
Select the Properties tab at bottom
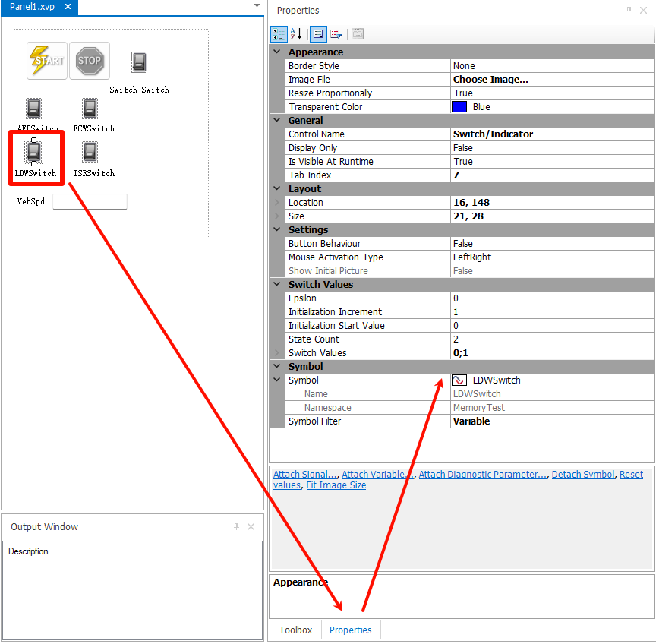351,630
